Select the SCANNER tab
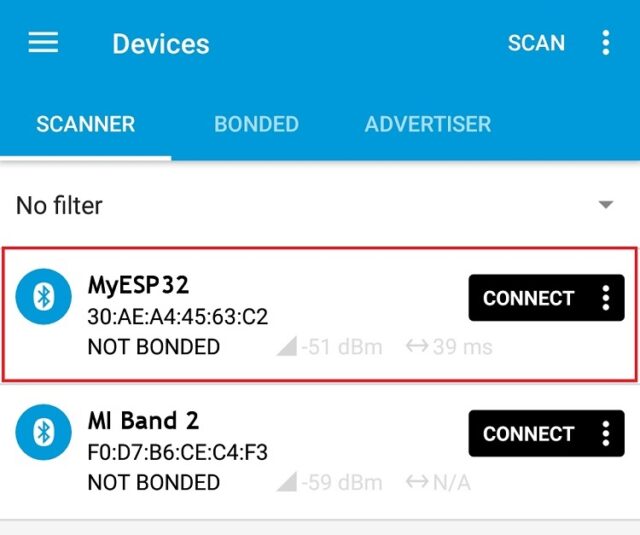Image resolution: width=640 pixels, height=535 pixels. pyautogui.click(x=86, y=124)
